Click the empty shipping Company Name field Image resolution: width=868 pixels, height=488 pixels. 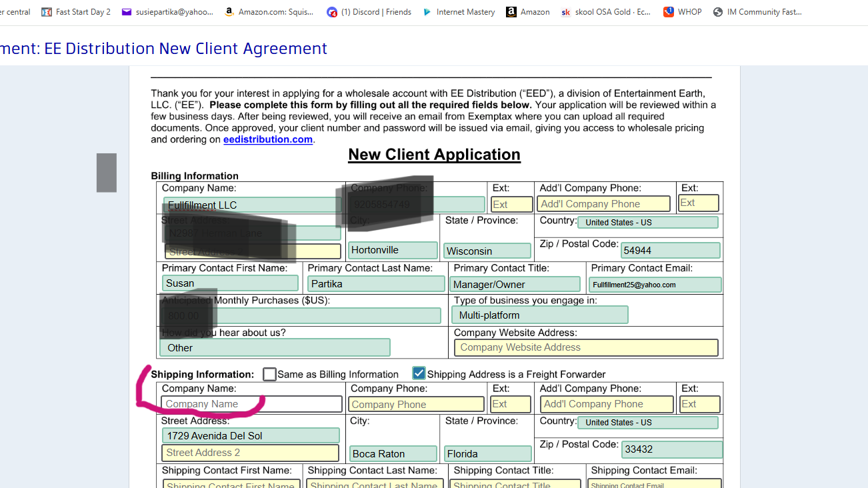[251, 404]
